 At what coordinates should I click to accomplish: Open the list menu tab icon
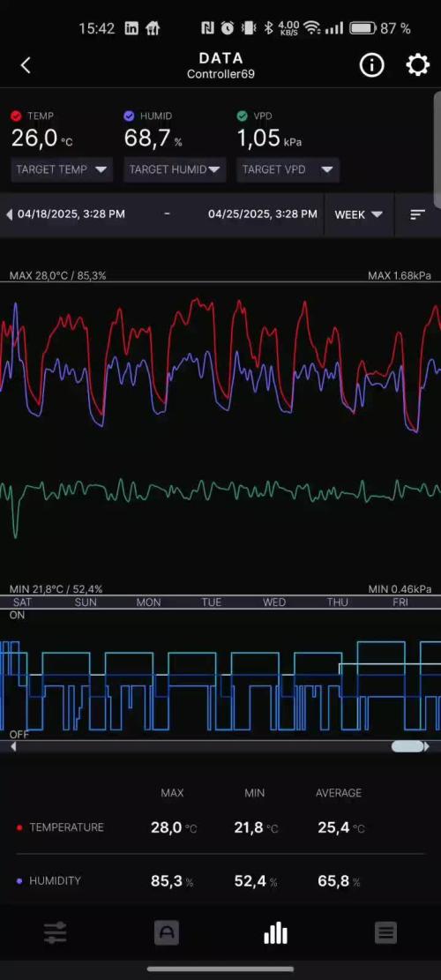pyautogui.click(x=385, y=933)
